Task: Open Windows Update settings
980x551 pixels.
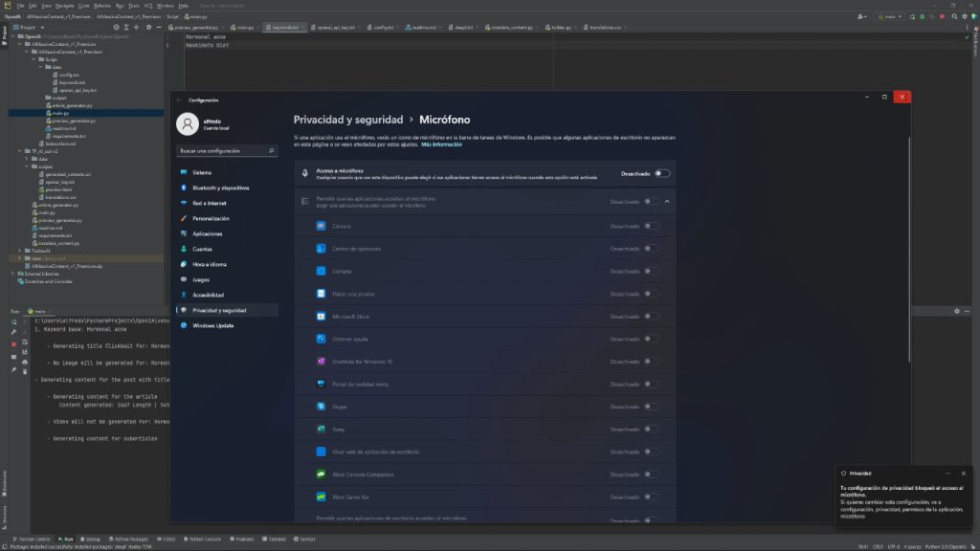Action: pyautogui.click(x=227, y=325)
